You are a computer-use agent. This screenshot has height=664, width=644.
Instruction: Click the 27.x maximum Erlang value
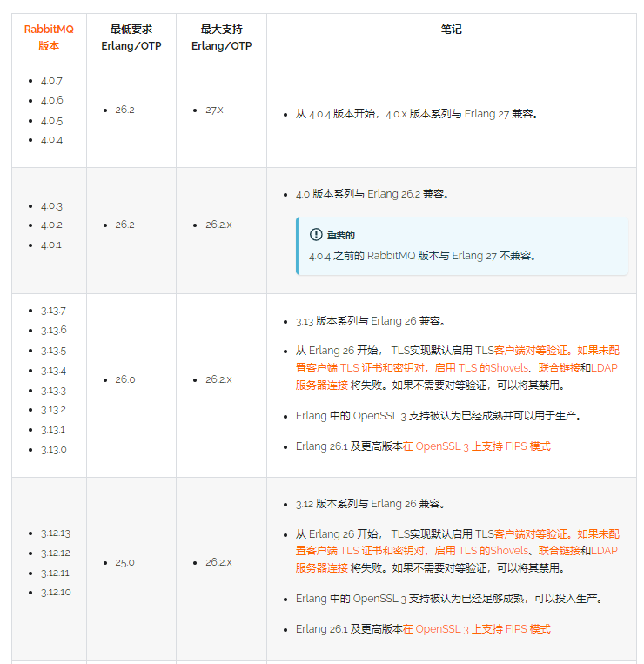tap(214, 111)
